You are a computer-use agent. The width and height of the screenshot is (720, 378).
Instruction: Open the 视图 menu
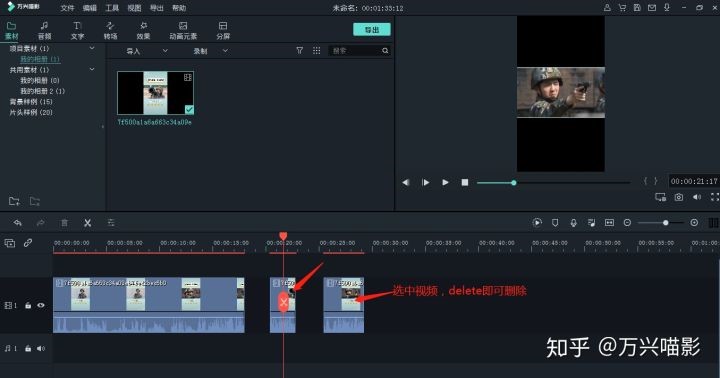(x=134, y=8)
